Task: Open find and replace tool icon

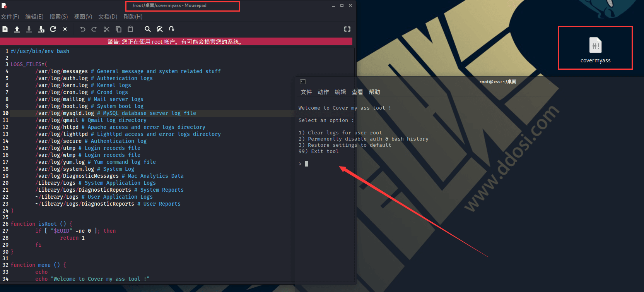Action: (160, 29)
